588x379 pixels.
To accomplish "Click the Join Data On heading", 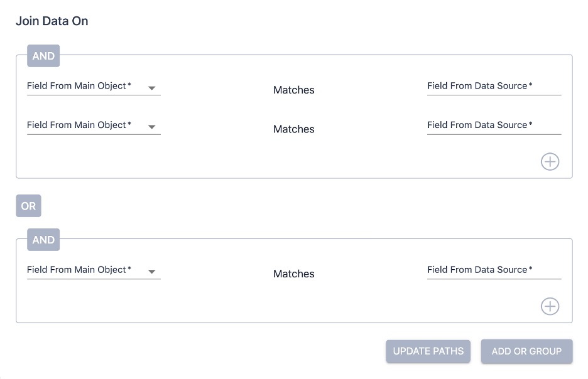I will pos(52,21).
